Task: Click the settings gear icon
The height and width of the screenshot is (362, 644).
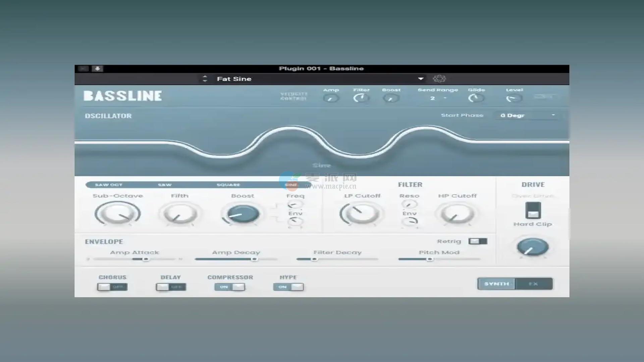Action: click(439, 79)
